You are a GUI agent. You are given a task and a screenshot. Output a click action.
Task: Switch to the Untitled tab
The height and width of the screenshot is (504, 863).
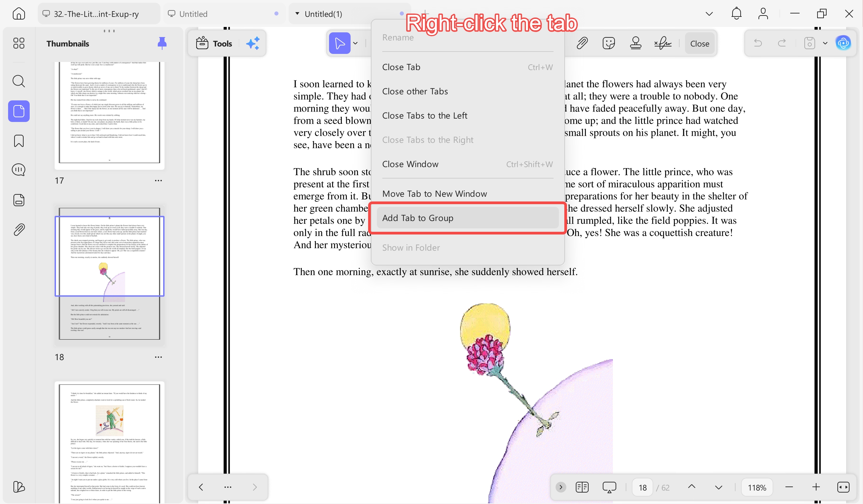tap(224, 14)
